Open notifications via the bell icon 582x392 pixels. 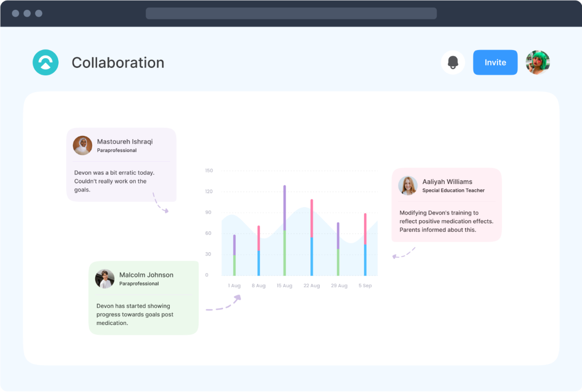453,63
